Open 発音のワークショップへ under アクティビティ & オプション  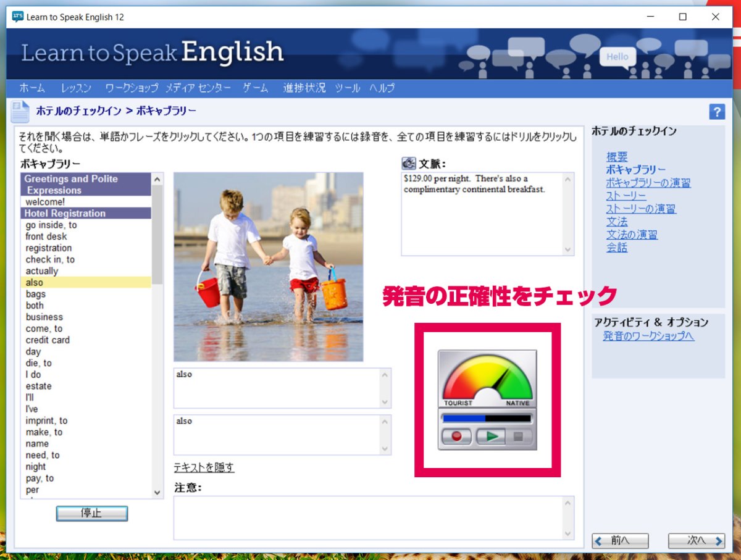(x=648, y=336)
